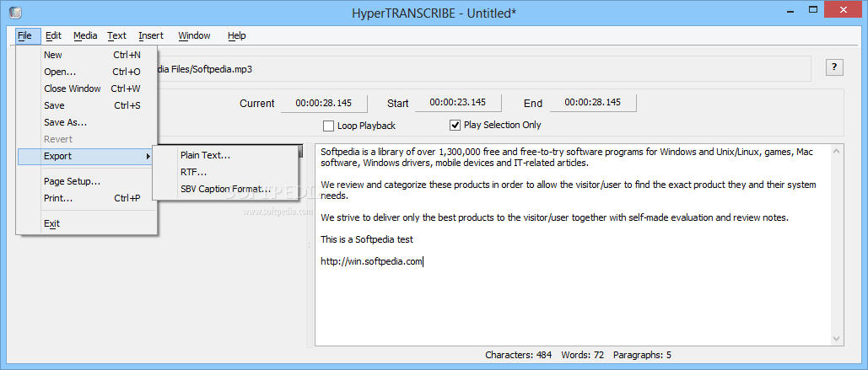Screen dimensions: 868x370
Task: Click the Words: 72 status text
Action: pyautogui.click(x=582, y=355)
